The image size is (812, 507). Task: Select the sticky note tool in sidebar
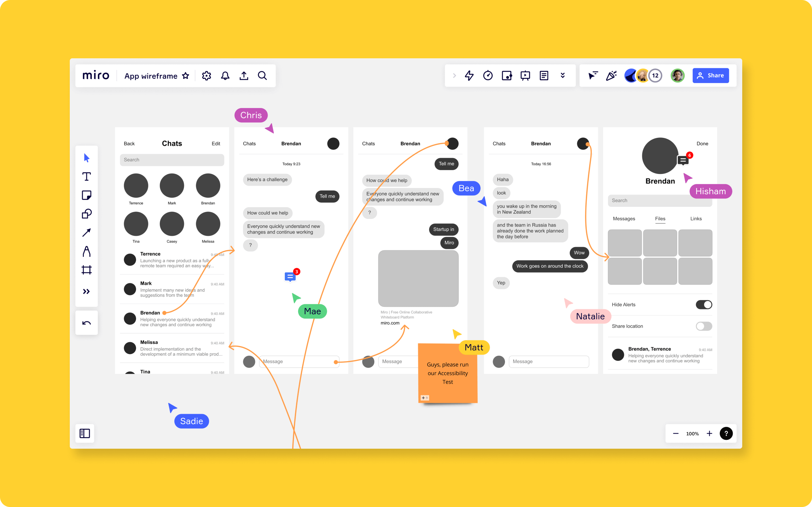tap(87, 195)
